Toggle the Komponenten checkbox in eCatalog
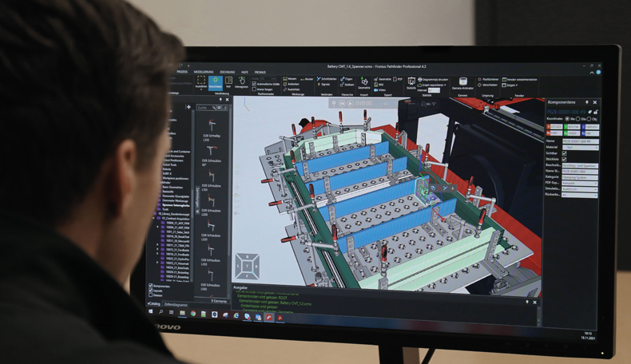This screenshot has width=631, height=364. click(x=150, y=286)
